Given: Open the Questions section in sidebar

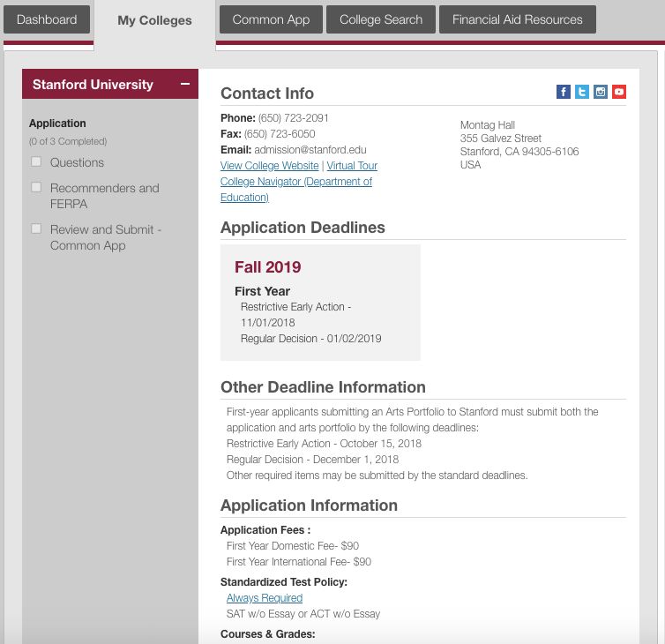Looking at the screenshot, I should [77, 162].
